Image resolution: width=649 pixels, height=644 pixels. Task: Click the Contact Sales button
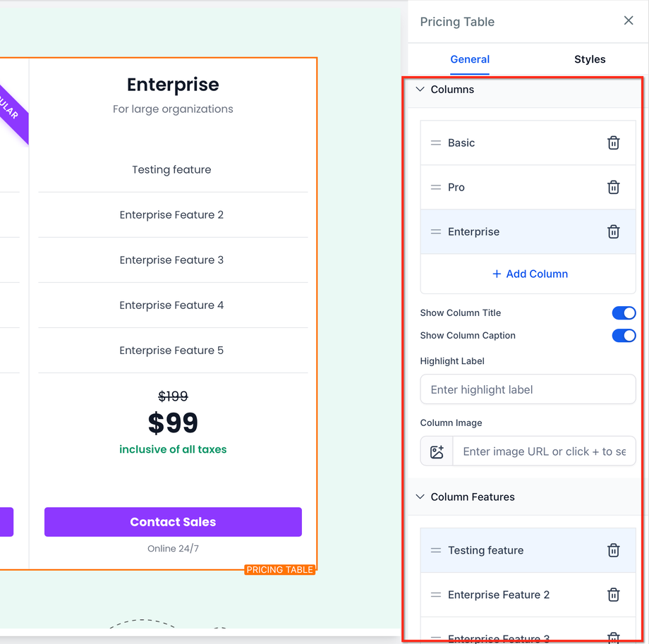click(173, 522)
